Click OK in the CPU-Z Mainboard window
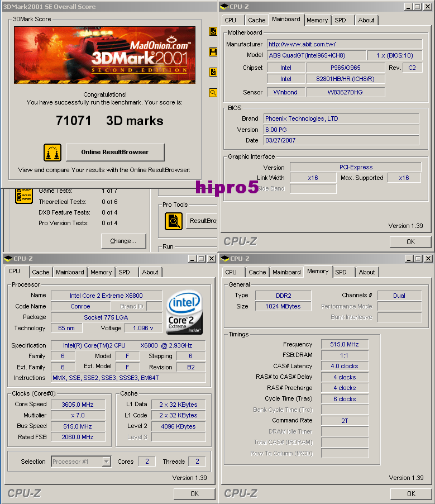The width and height of the screenshot is (435, 504). tap(410, 242)
